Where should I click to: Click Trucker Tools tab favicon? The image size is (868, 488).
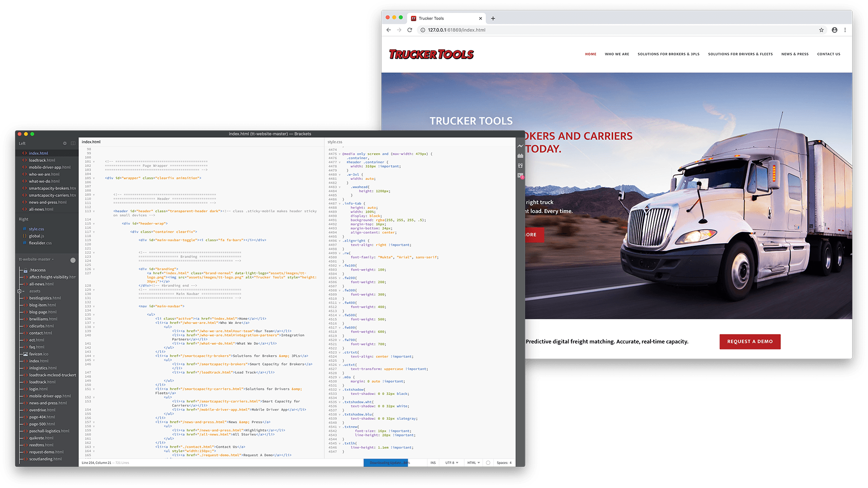coord(413,19)
